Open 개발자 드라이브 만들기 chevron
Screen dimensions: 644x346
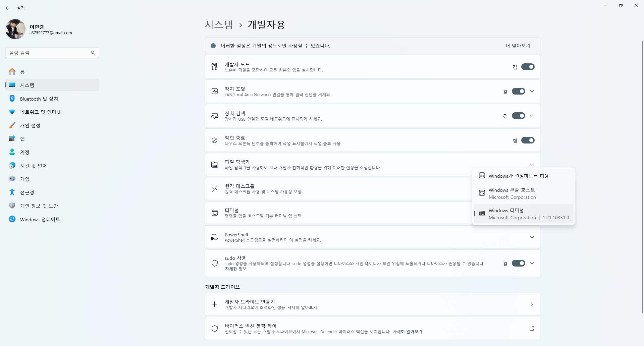click(x=532, y=304)
